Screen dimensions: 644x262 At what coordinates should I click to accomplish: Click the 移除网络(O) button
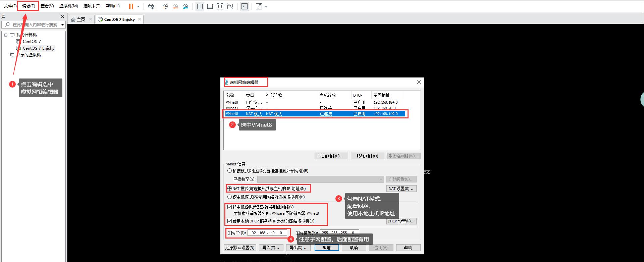click(367, 156)
